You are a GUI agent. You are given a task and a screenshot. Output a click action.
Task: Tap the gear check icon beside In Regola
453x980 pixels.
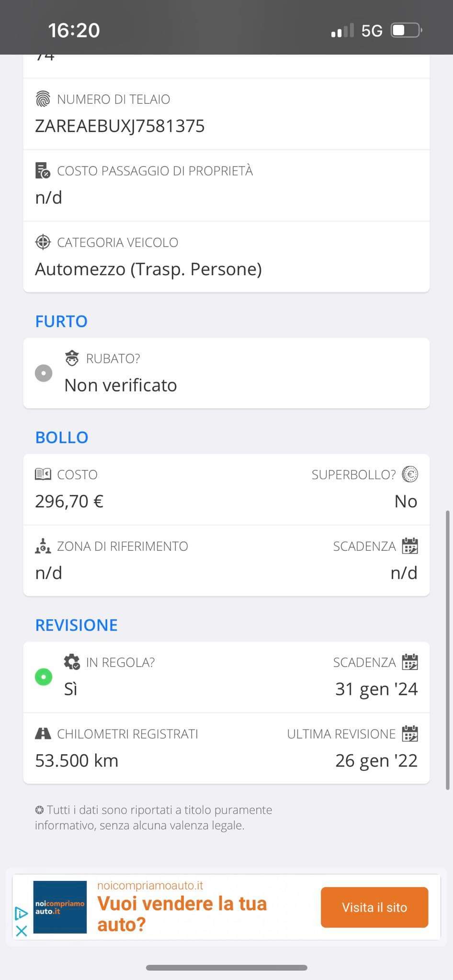(72, 662)
